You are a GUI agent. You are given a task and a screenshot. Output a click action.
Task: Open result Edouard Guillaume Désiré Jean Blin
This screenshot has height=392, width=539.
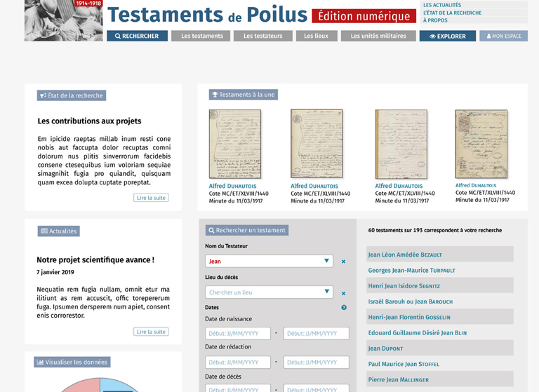click(439, 332)
